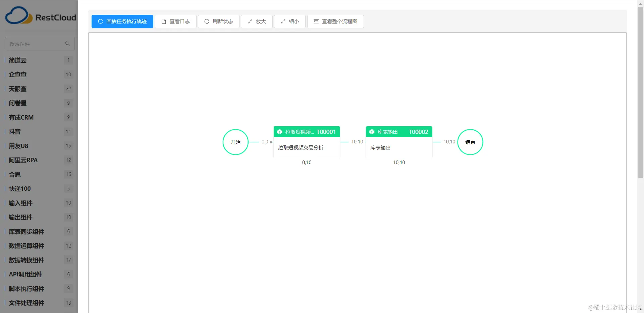Image resolution: width=644 pixels, height=313 pixels.
Task: Click 刷新状态 to refresh status
Action: tap(219, 21)
